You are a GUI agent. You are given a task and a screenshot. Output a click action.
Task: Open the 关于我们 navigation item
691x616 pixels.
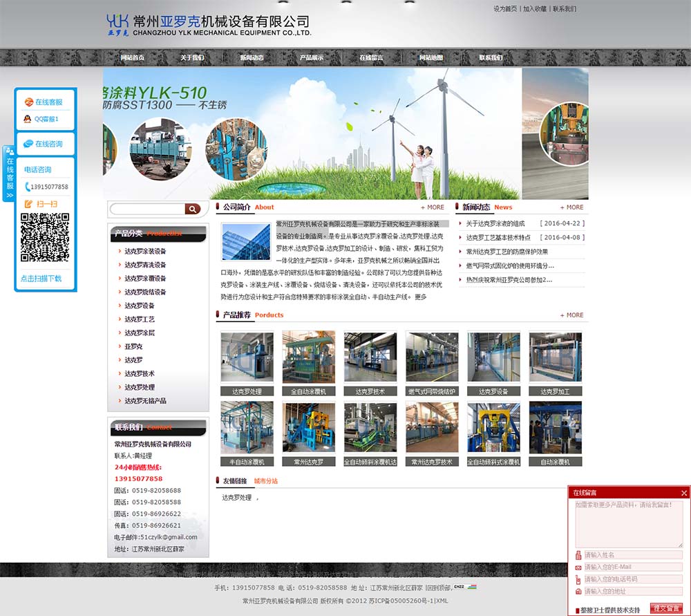[192, 58]
